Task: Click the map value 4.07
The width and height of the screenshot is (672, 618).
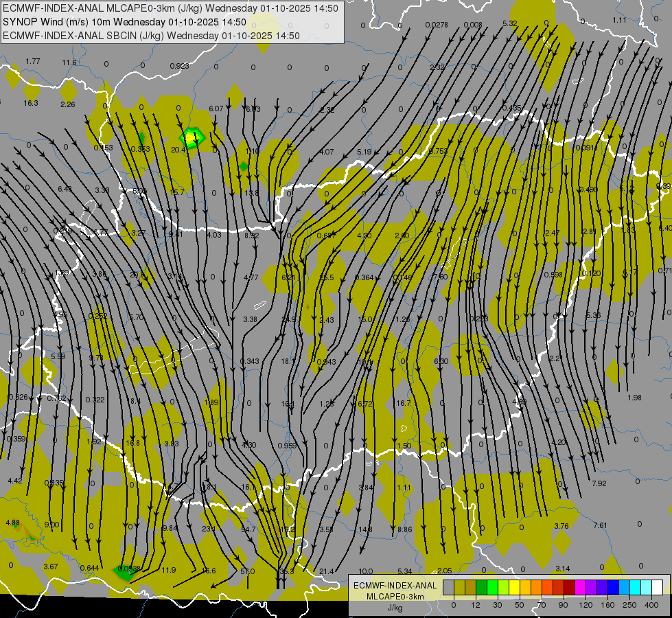Action: pos(327,151)
